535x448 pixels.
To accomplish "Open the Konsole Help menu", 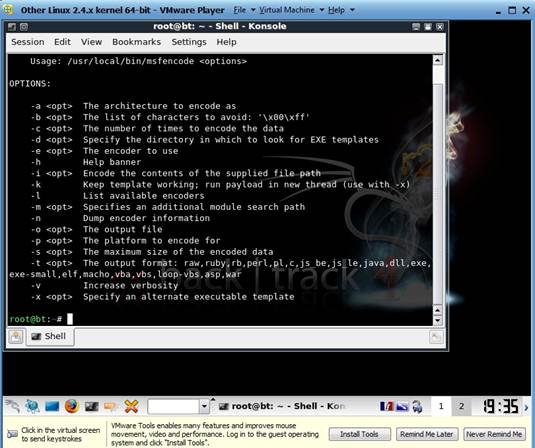I will pos(227,42).
